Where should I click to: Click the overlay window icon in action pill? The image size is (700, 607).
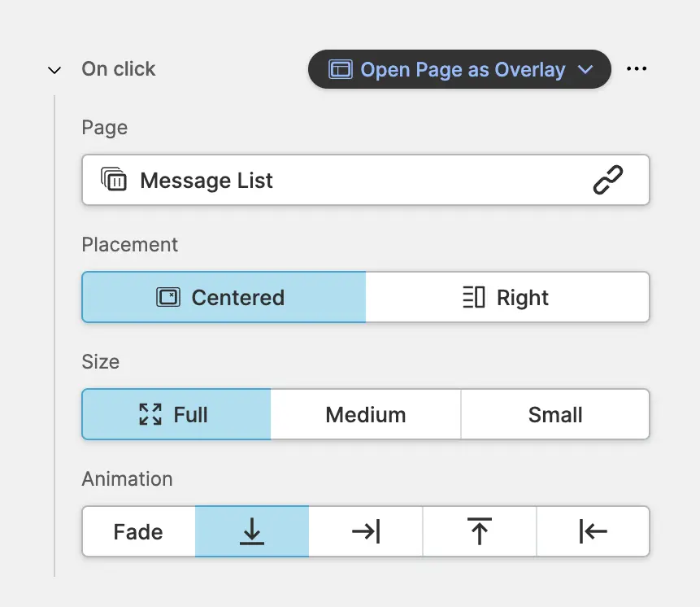(x=340, y=70)
